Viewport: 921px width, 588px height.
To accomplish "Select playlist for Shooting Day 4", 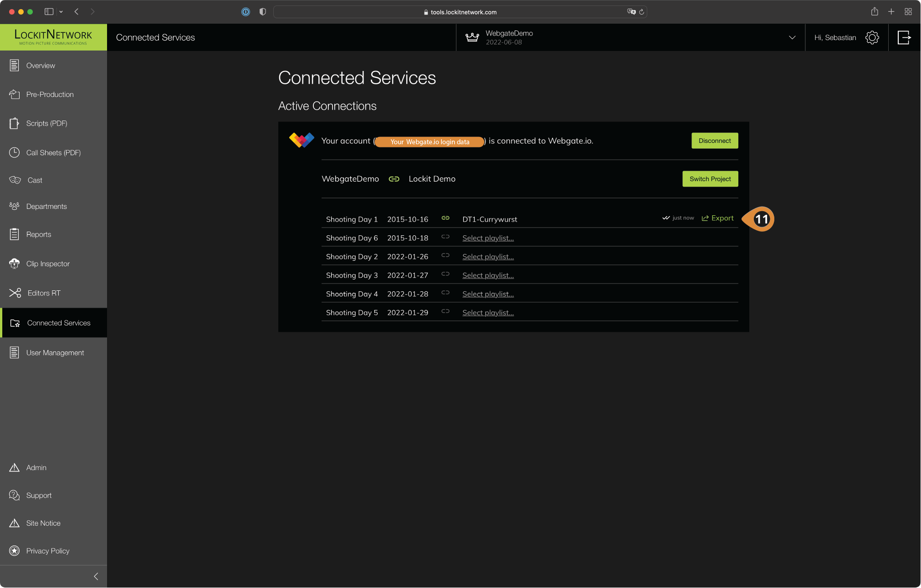I will [x=488, y=294].
